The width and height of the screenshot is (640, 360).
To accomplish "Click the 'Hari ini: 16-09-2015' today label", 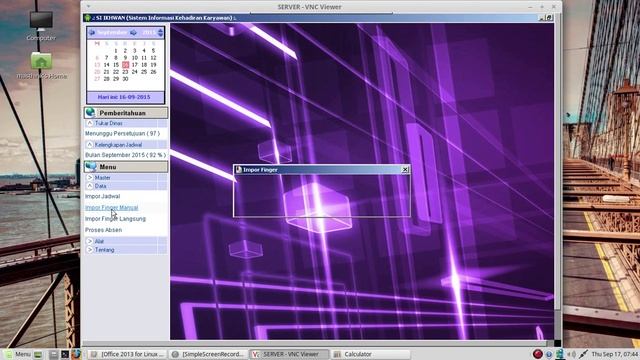I will coord(124,97).
